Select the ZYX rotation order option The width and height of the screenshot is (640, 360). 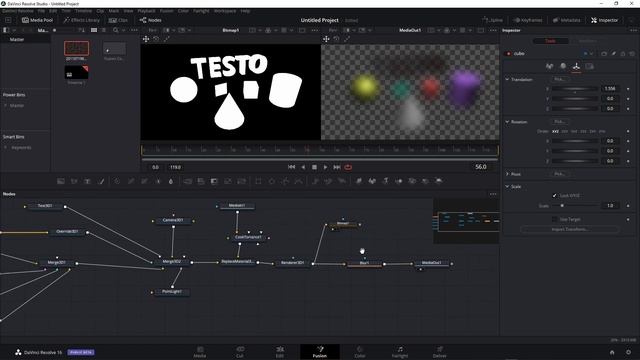(602, 131)
